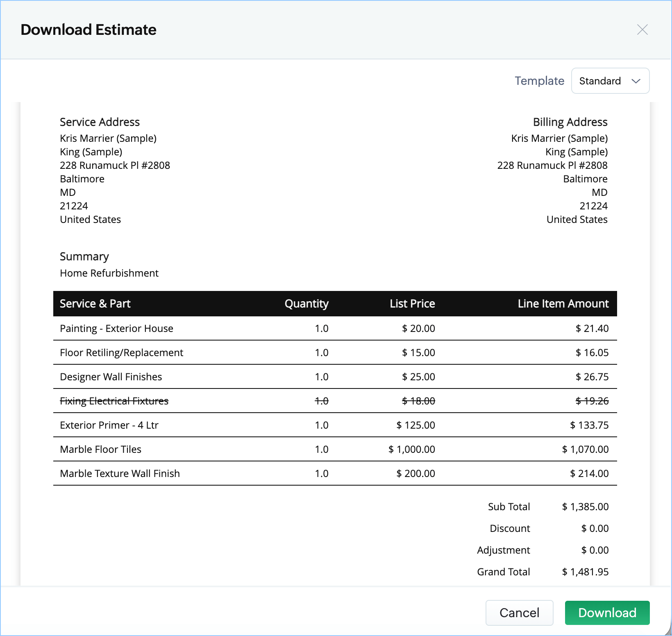
Task: Select the Exterior Primer - 4 Ltr row
Action: coord(109,425)
